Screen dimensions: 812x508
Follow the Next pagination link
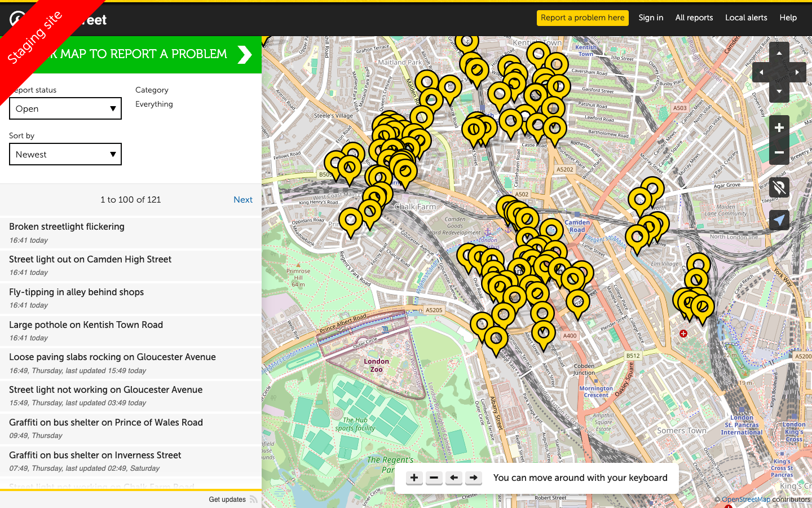(x=243, y=199)
